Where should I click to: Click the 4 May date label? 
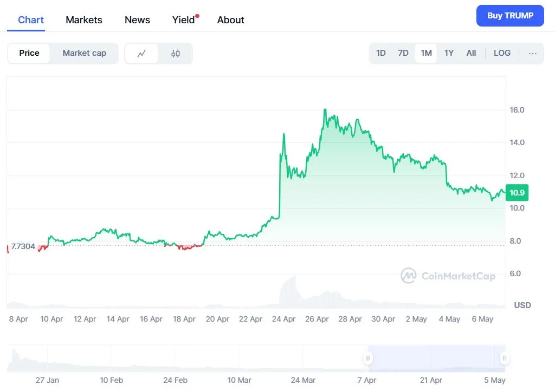coord(449,319)
